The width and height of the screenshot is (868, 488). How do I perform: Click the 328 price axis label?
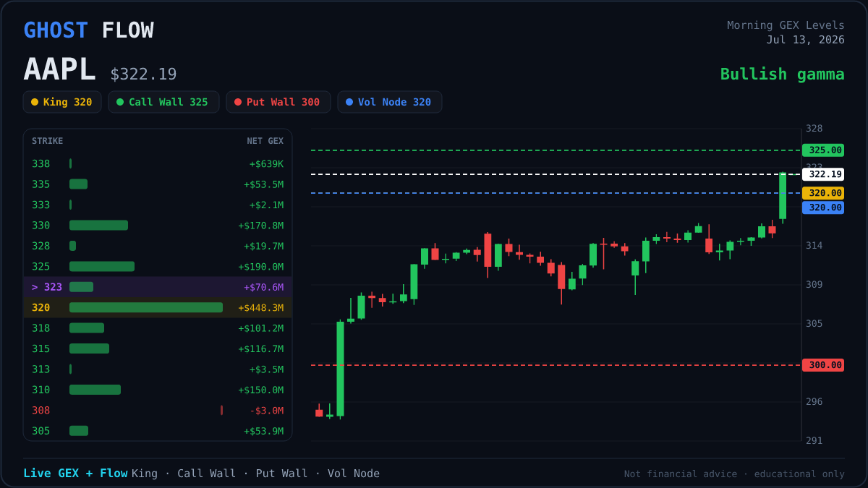tap(814, 129)
